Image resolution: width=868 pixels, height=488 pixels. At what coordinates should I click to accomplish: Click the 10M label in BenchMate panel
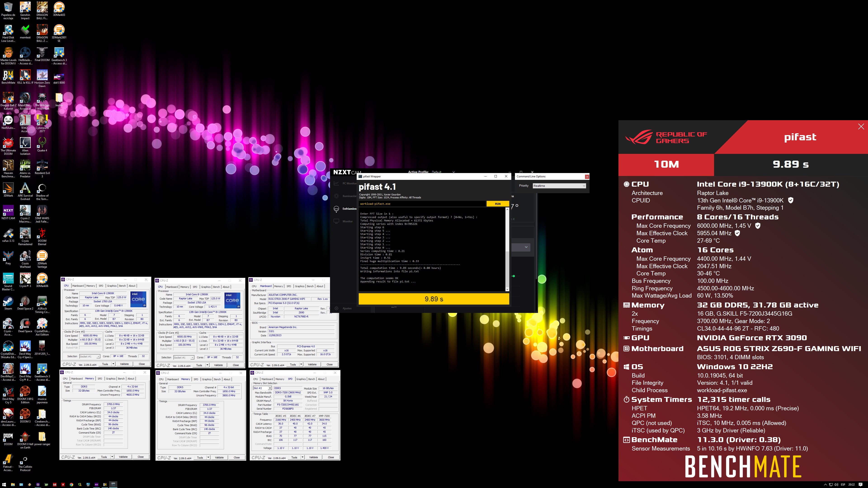(666, 164)
